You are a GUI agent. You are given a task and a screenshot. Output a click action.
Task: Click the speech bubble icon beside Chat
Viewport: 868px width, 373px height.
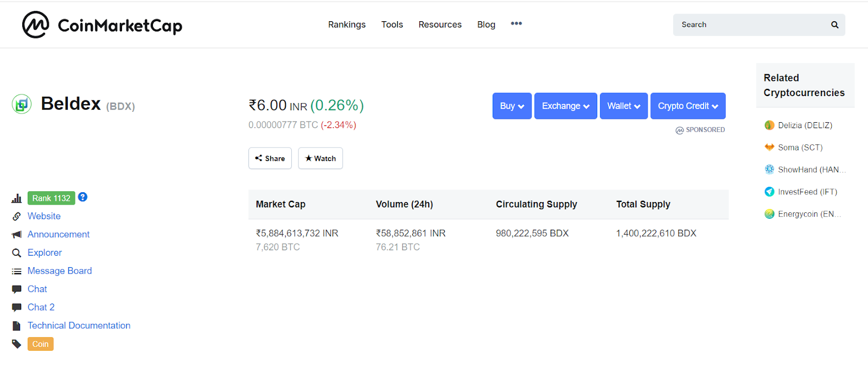coord(17,289)
